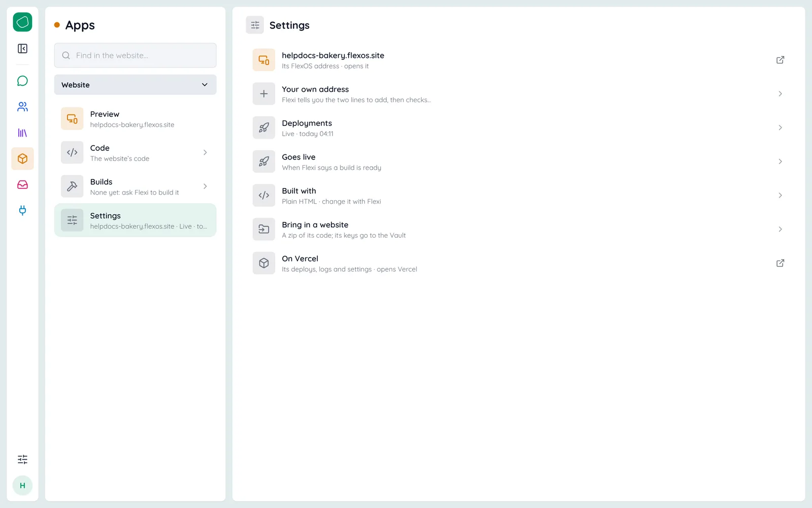
Task: Open the inbox tray icon in sidebar
Action: 22,184
